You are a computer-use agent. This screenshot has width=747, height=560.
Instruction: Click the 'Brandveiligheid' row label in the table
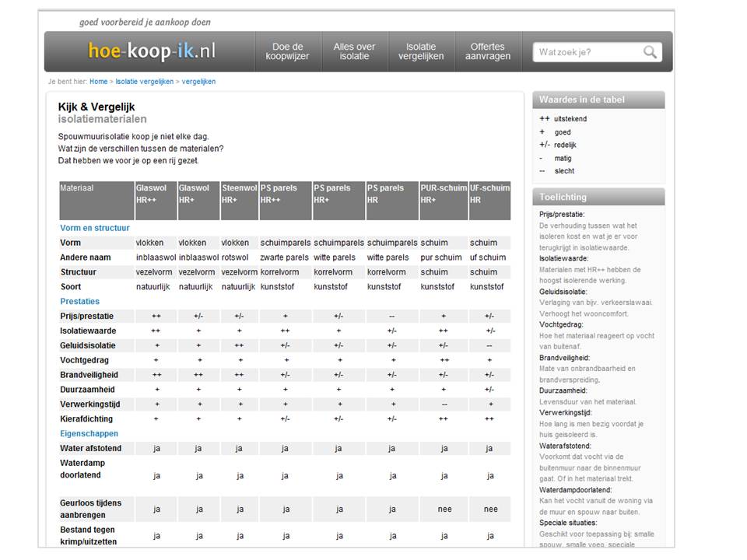pos(89,375)
